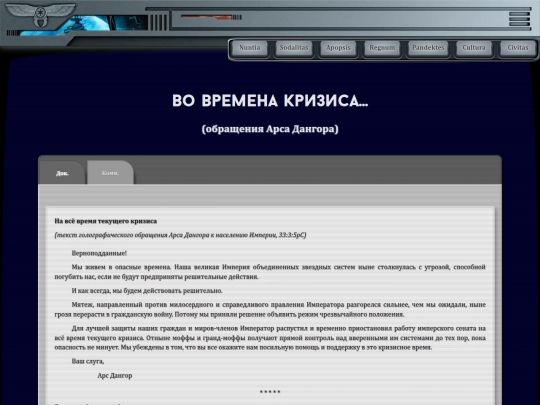The image size is (540, 405).
Task: Click the paragraph starting Мы живем в опасные
Action: coord(270,272)
